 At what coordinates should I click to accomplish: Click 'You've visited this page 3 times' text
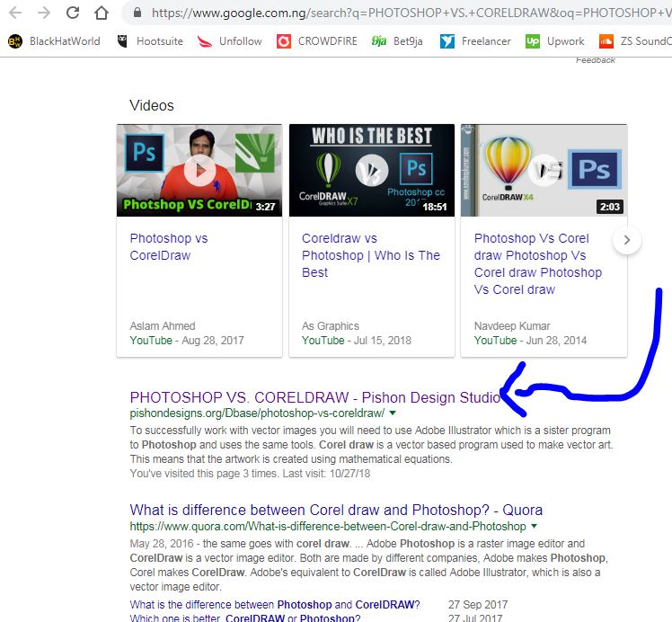205,474
